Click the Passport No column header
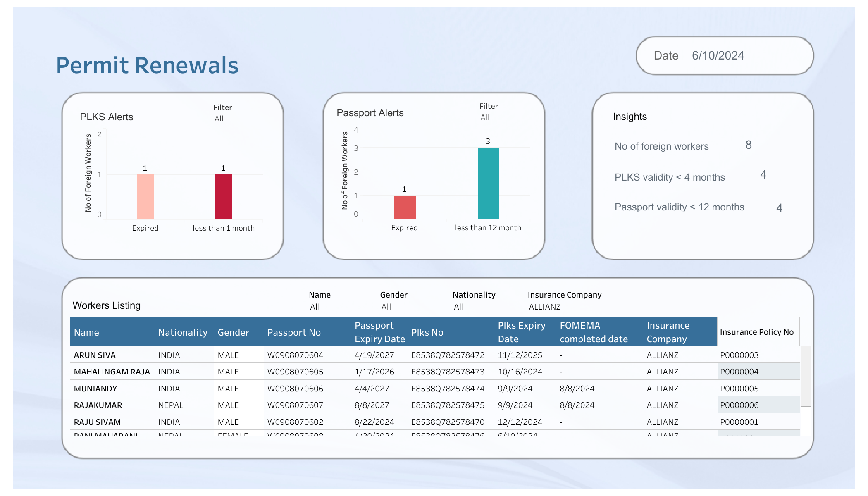This screenshot has height=496, width=868. coord(294,332)
